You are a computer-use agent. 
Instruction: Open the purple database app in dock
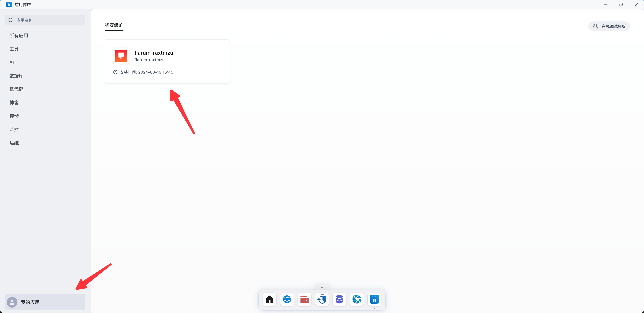[339, 299]
